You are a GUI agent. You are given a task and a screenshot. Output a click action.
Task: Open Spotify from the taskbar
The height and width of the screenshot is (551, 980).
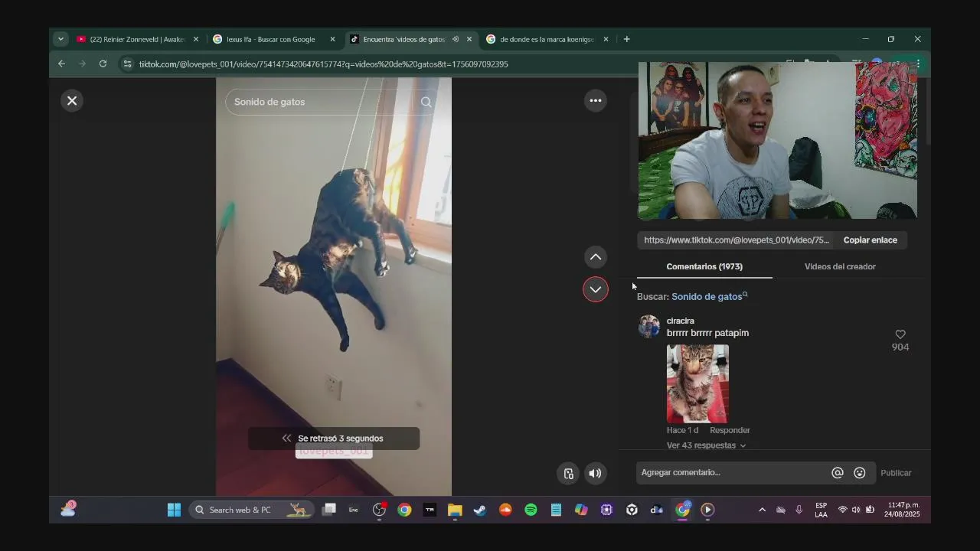pyautogui.click(x=531, y=510)
